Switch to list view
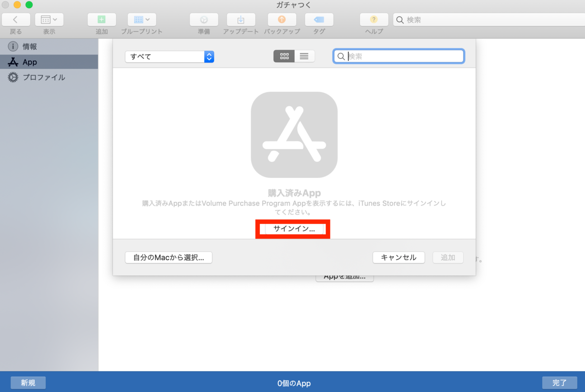 305,56
